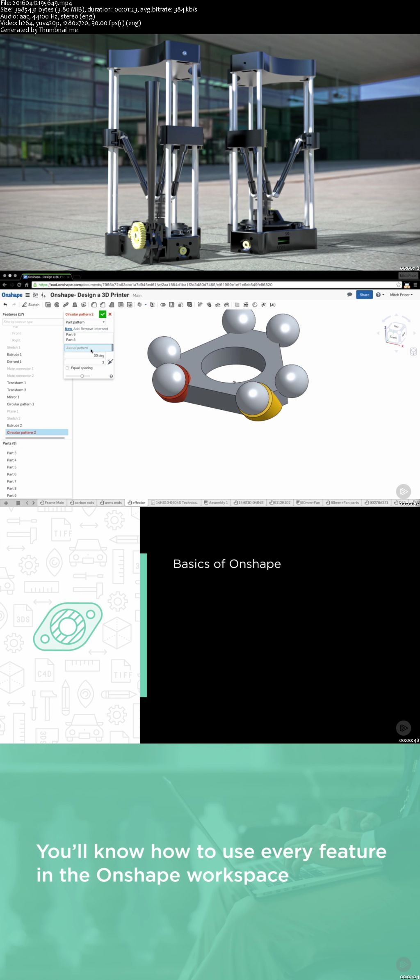Click the browser bookmark star icon

click(398, 285)
